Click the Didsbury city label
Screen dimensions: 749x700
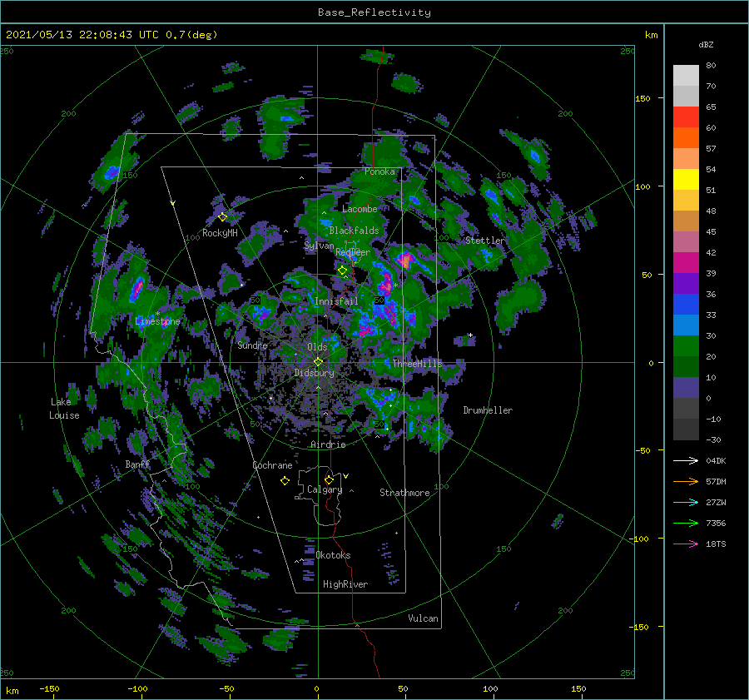[x=315, y=373]
